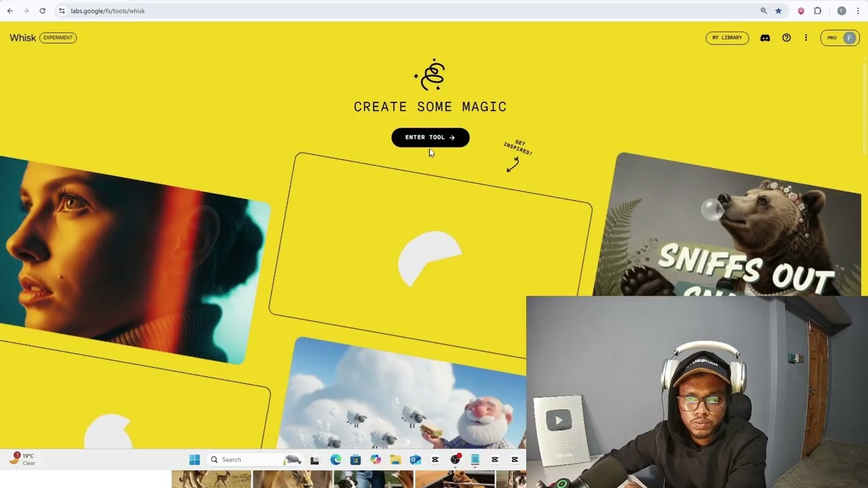Open the Chrome three-dot menu

click(x=858, y=11)
